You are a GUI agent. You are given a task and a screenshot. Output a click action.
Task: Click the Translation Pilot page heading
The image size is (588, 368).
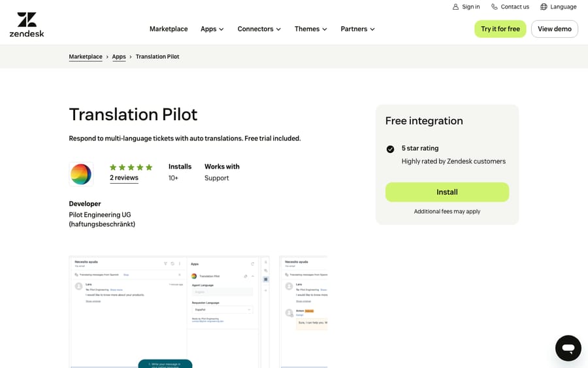(133, 114)
